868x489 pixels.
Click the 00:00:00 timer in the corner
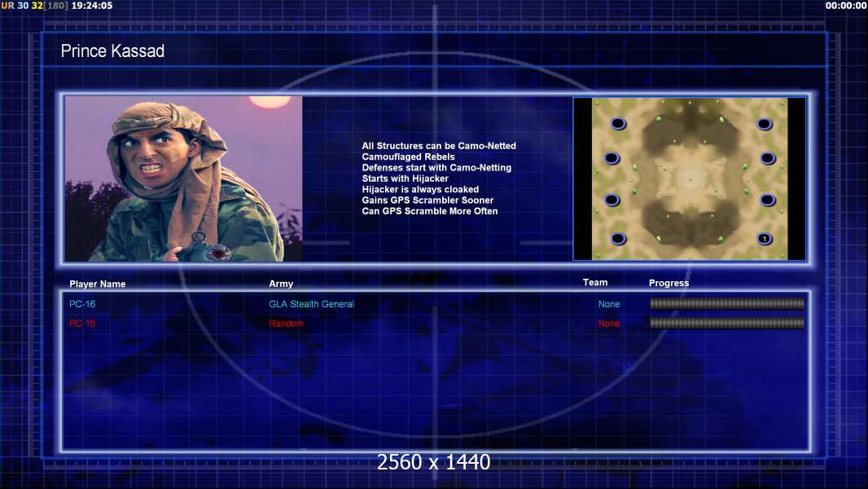pyautogui.click(x=846, y=6)
